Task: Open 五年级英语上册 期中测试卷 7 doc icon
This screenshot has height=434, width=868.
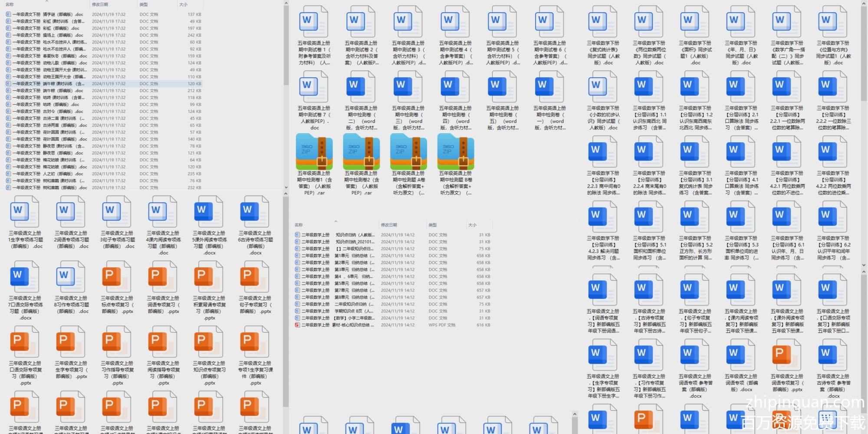Action: [313, 87]
